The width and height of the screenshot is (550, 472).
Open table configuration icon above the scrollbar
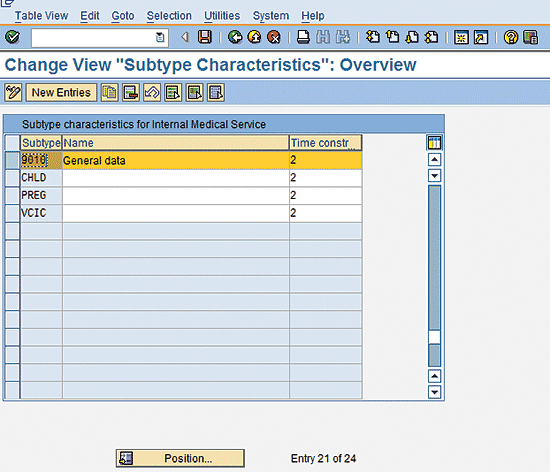[x=434, y=143]
